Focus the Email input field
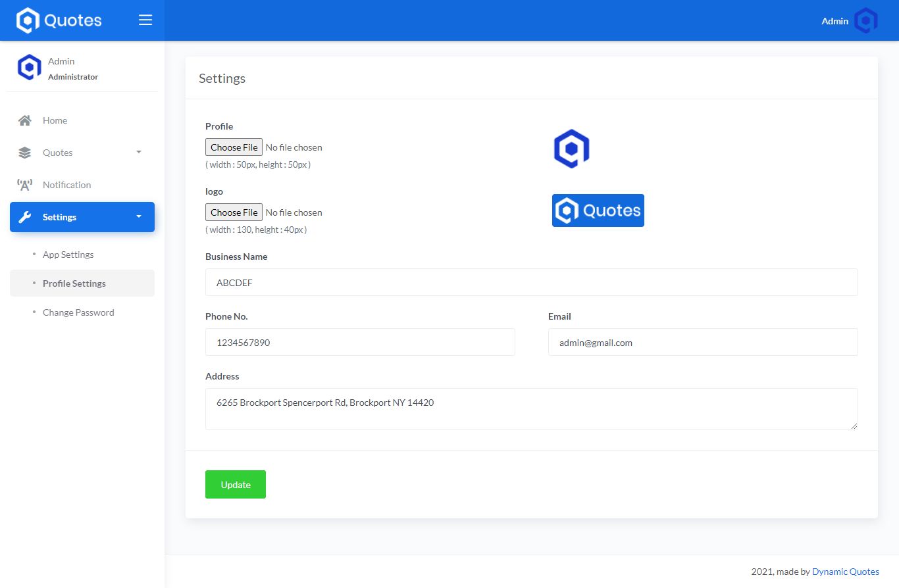 [702, 343]
